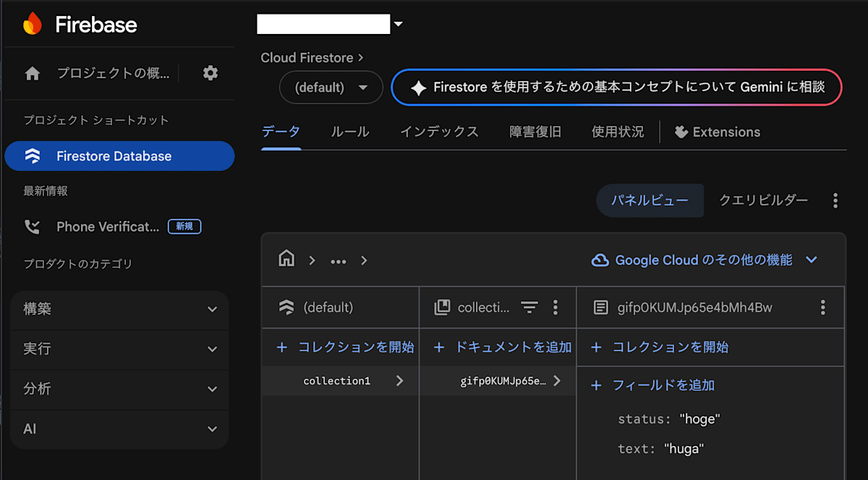The height and width of the screenshot is (480, 868).
Task: Switch to the データ tab
Action: tap(281, 132)
